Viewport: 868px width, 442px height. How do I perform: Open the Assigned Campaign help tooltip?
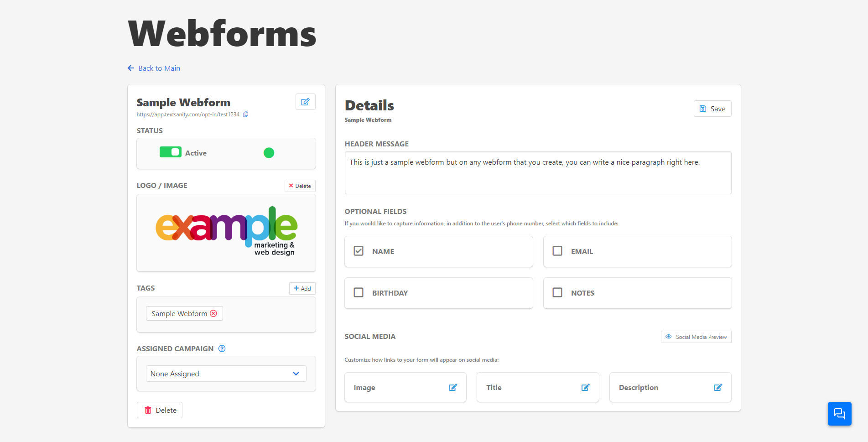[222, 348]
